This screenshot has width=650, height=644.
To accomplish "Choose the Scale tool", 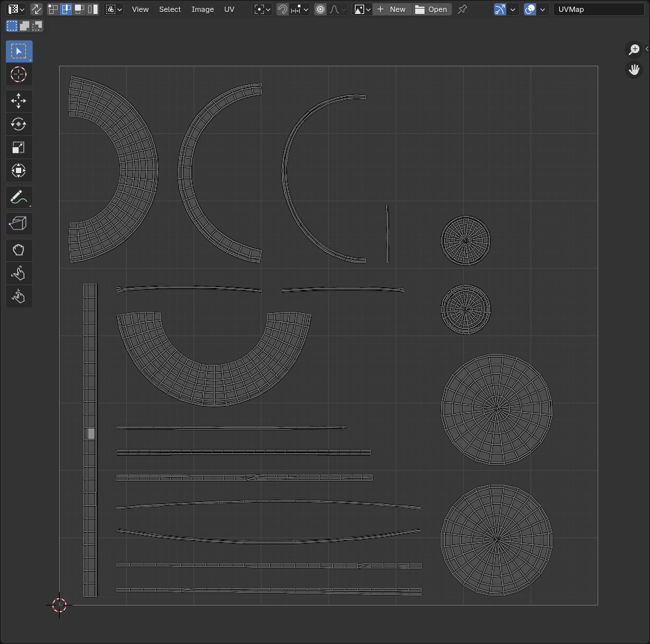I will pyautogui.click(x=19, y=147).
